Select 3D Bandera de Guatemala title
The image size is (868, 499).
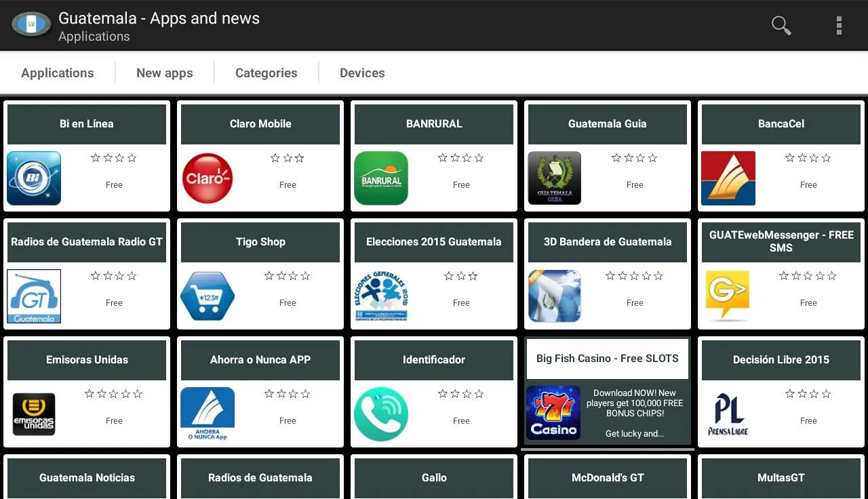point(608,242)
